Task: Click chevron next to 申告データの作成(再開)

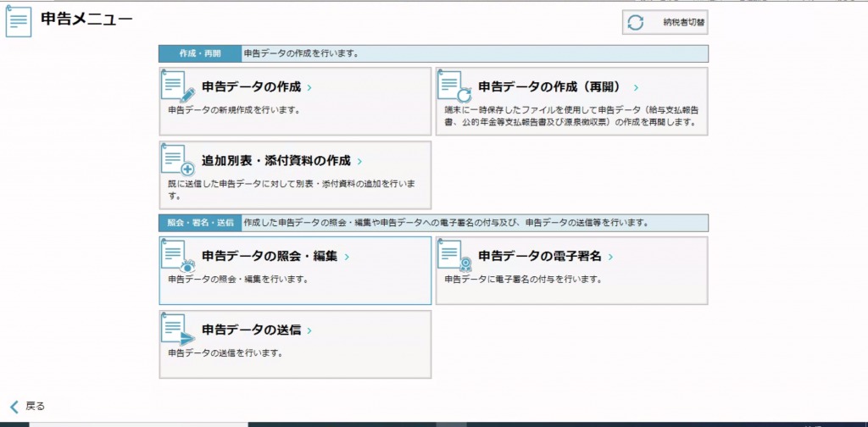Action: click(x=636, y=87)
